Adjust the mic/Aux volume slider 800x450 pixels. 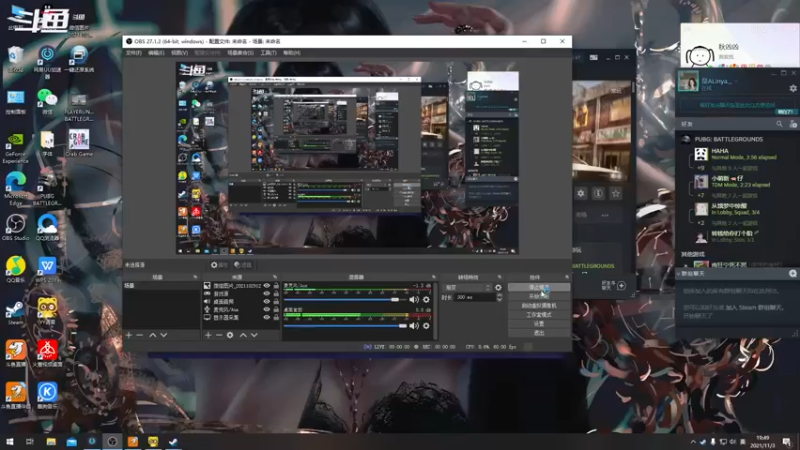[345, 299]
